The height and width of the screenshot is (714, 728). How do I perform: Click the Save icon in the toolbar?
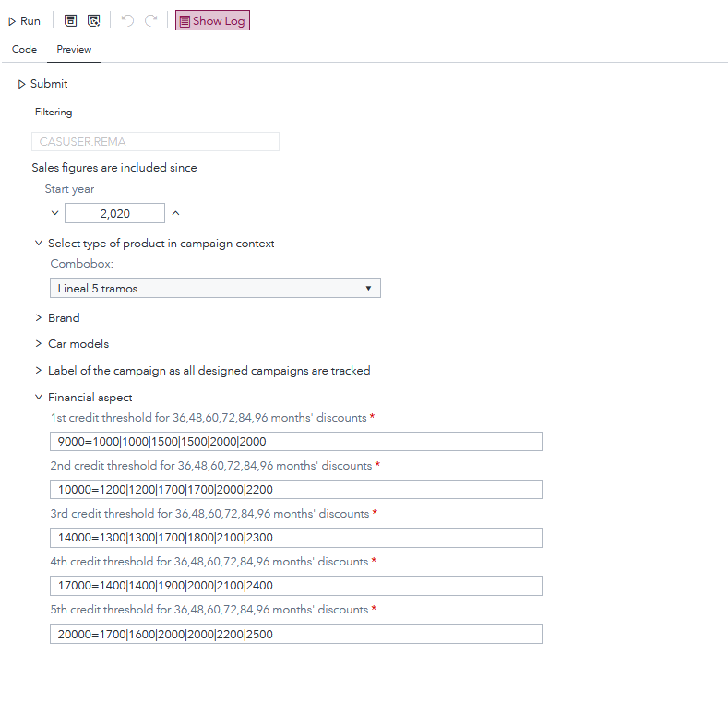(70, 20)
